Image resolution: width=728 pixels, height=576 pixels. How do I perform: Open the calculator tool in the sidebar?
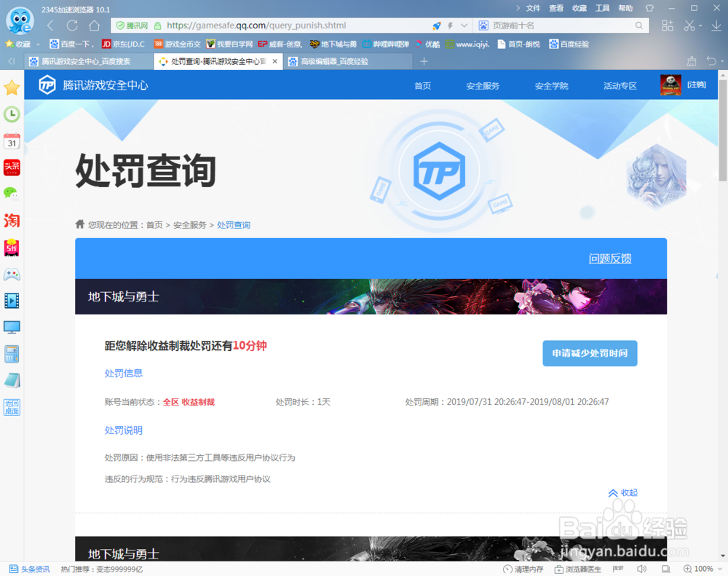point(12,353)
